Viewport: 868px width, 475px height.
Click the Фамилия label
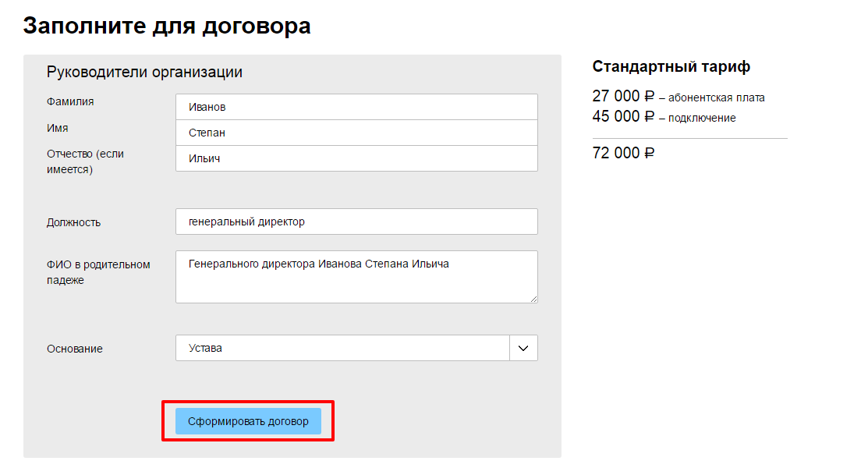coord(70,101)
